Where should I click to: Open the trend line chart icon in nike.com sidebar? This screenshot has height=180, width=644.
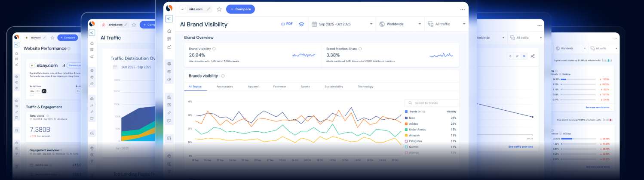point(169,47)
